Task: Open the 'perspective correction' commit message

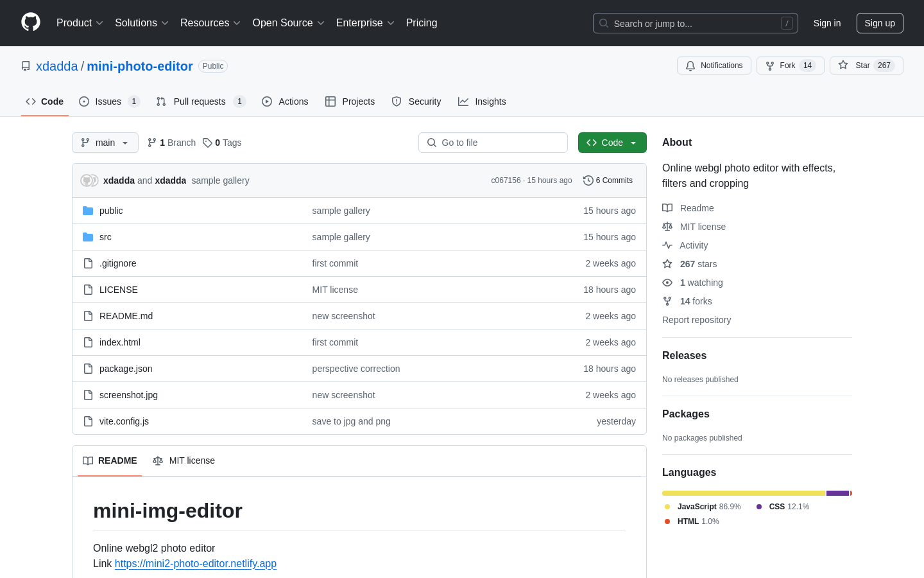Action: pyautogui.click(x=356, y=369)
